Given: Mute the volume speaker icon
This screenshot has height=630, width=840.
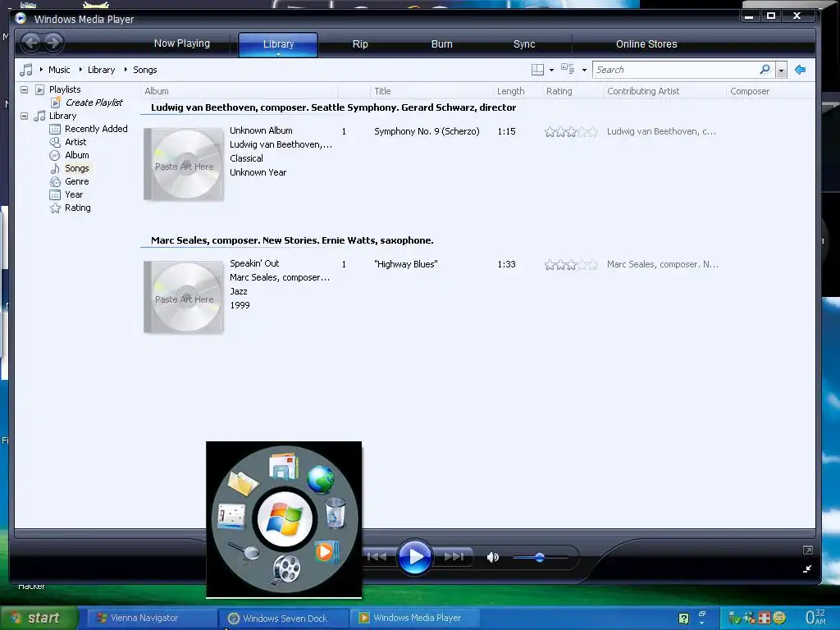Looking at the screenshot, I should 493,557.
